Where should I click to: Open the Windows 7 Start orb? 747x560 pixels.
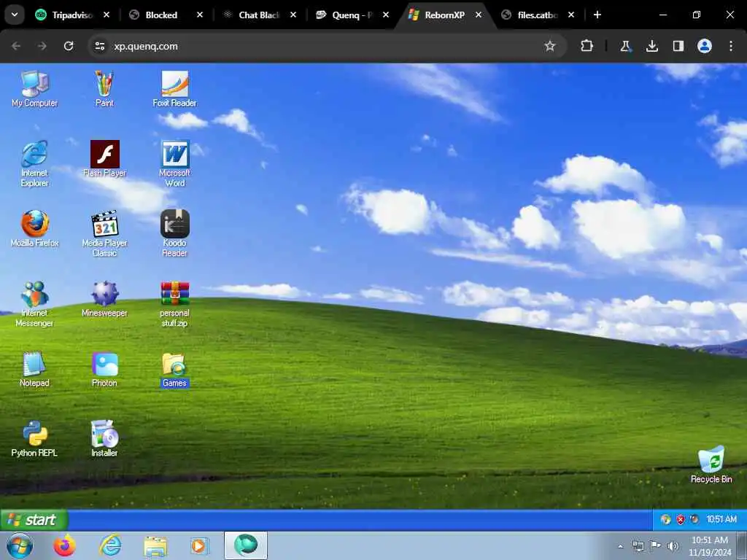20,546
